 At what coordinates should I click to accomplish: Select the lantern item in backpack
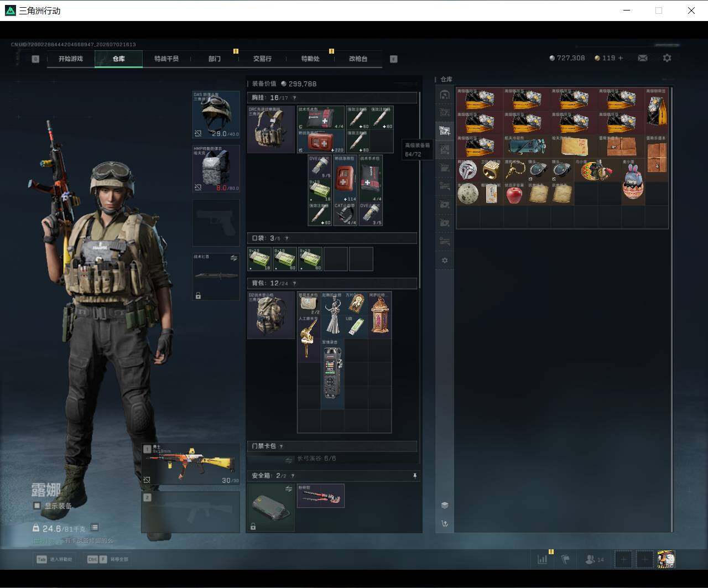[x=380, y=315]
